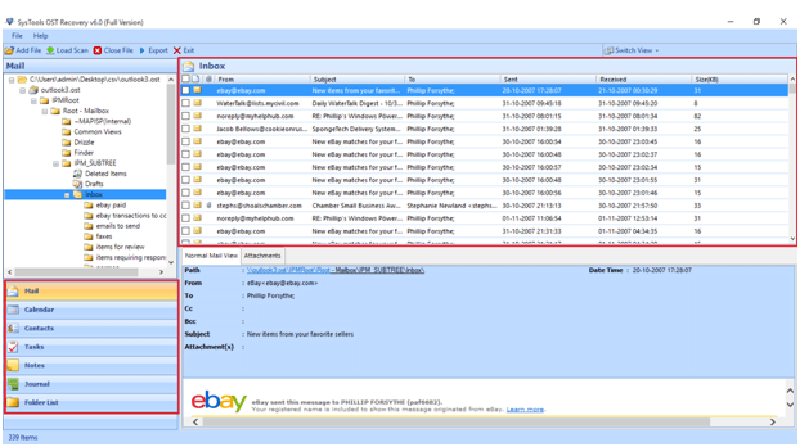Screen dimensions: 798x448
Task: Tick checkbox for noreply@myhelphub.com 11:08:54 email
Action: click(186, 218)
